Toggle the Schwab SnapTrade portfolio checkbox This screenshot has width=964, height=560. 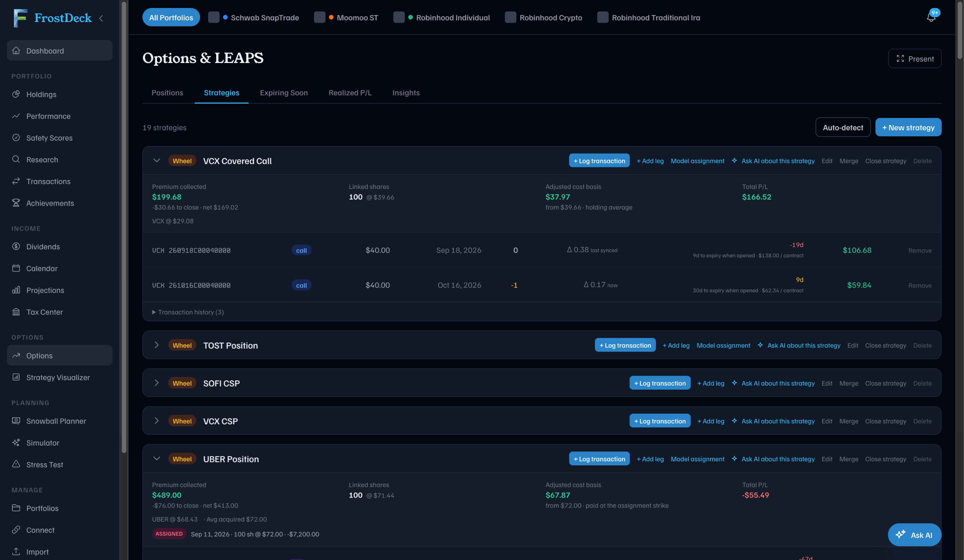coord(214,18)
